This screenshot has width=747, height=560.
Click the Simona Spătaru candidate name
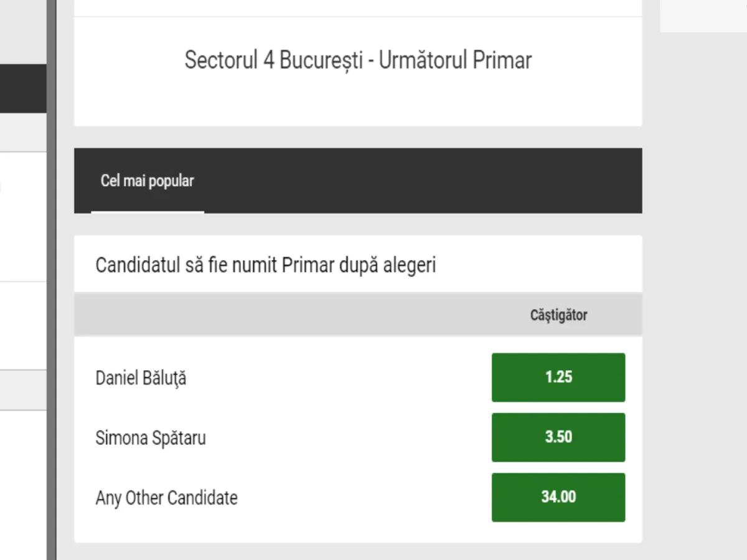(151, 437)
